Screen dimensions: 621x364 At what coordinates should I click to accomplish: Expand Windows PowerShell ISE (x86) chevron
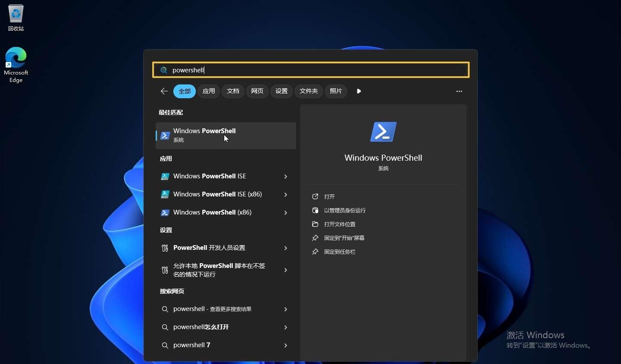285,194
